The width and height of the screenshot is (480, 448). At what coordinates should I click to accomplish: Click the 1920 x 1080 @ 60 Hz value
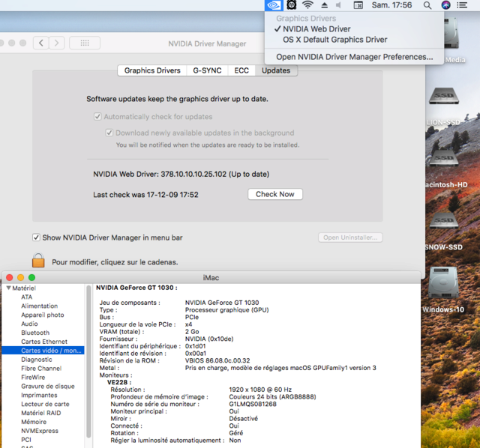click(x=260, y=390)
